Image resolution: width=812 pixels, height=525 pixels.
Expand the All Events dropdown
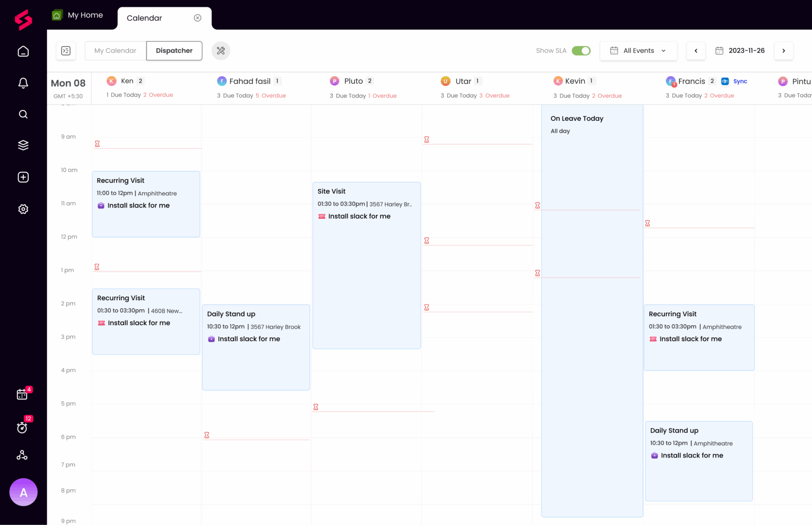(638, 51)
